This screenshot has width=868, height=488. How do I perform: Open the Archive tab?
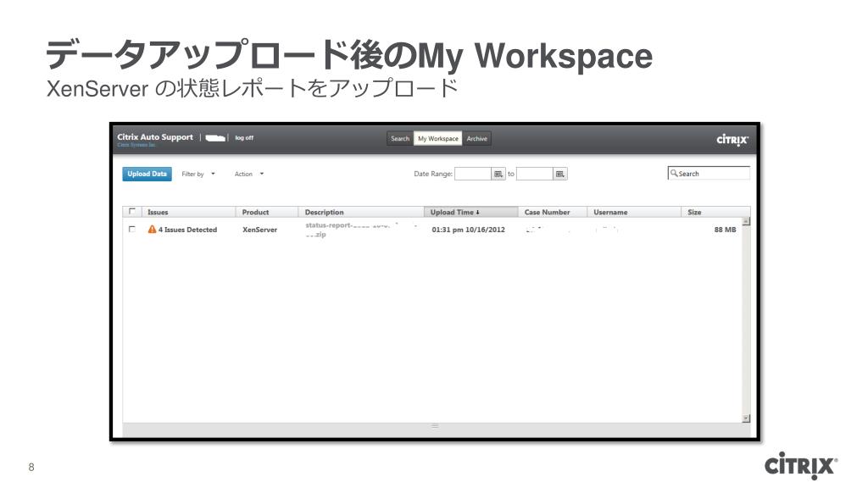[x=476, y=139]
